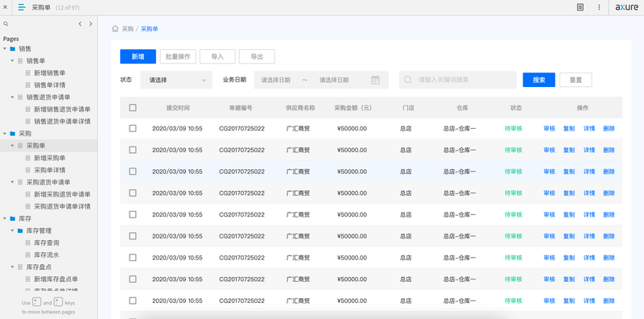
Task: Click page icon beside 采购退货申请单
Action: tap(20, 182)
